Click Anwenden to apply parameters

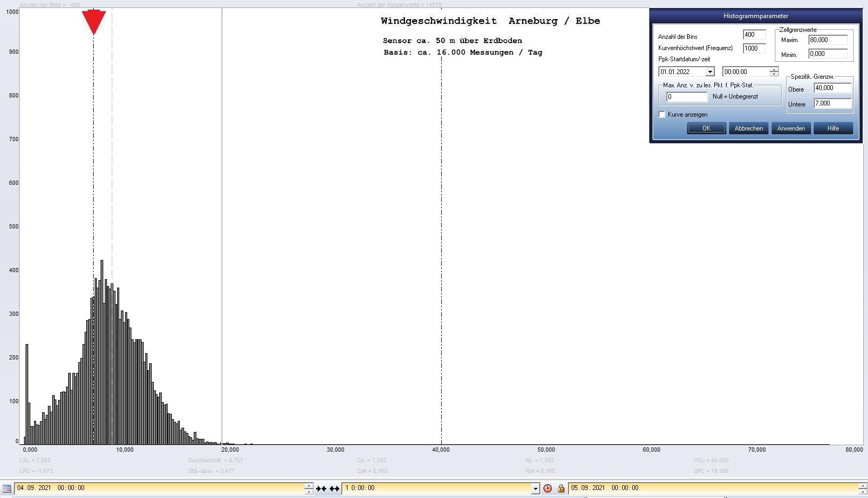pyautogui.click(x=791, y=128)
